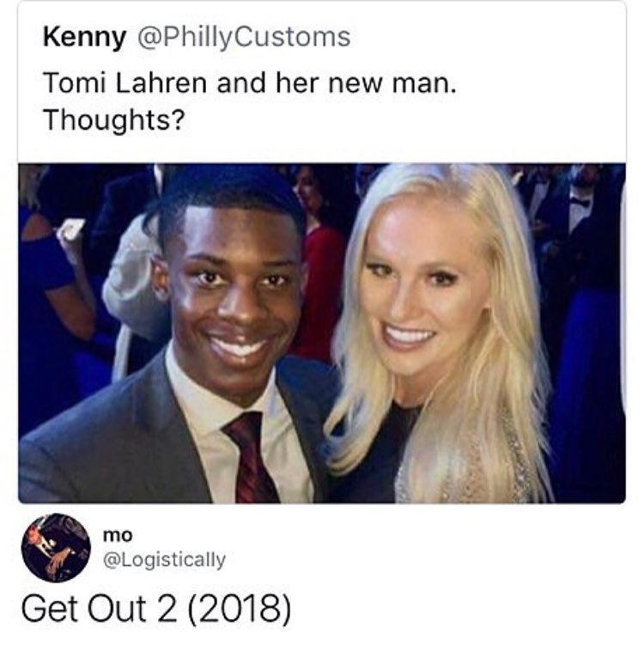Open the @PhillyCustoms handle
Image resolution: width=644 pixels, height=646 pixels.
(x=244, y=38)
